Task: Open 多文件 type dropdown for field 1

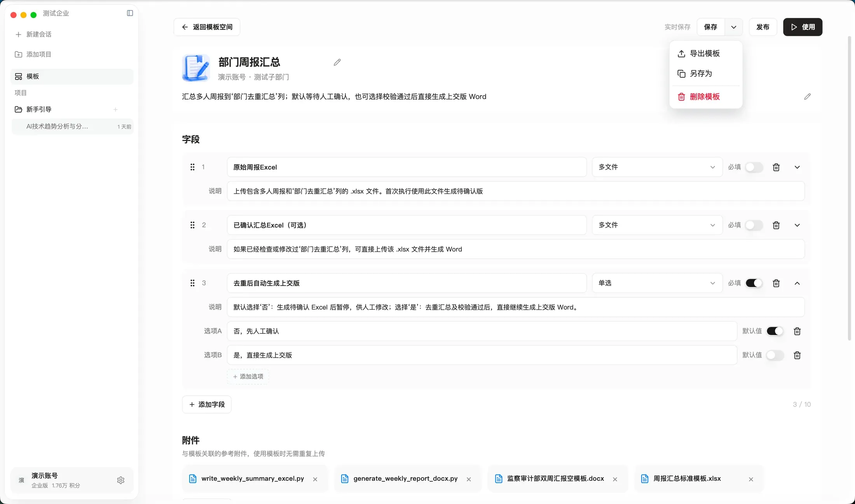Action: click(x=657, y=167)
